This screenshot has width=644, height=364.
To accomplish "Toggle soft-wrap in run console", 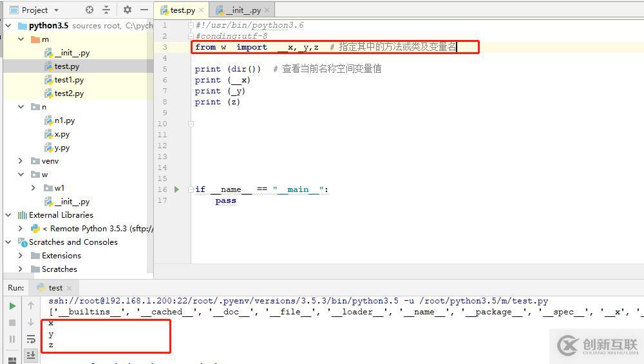I will (31, 339).
